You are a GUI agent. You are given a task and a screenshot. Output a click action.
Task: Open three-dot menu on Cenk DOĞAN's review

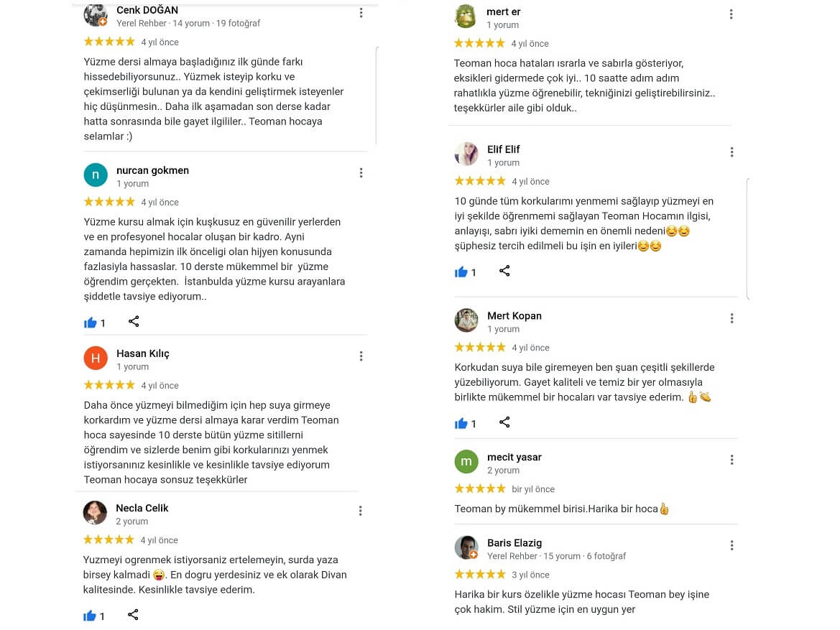(361, 13)
